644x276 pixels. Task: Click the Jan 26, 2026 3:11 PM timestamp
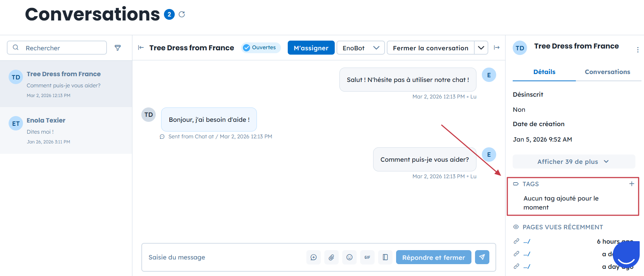click(48, 142)
